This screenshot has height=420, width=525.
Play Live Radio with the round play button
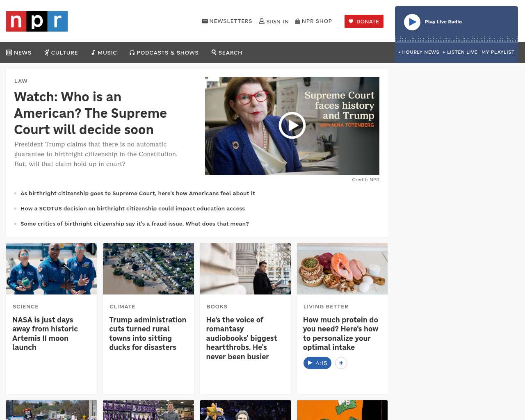click(412, 22)
